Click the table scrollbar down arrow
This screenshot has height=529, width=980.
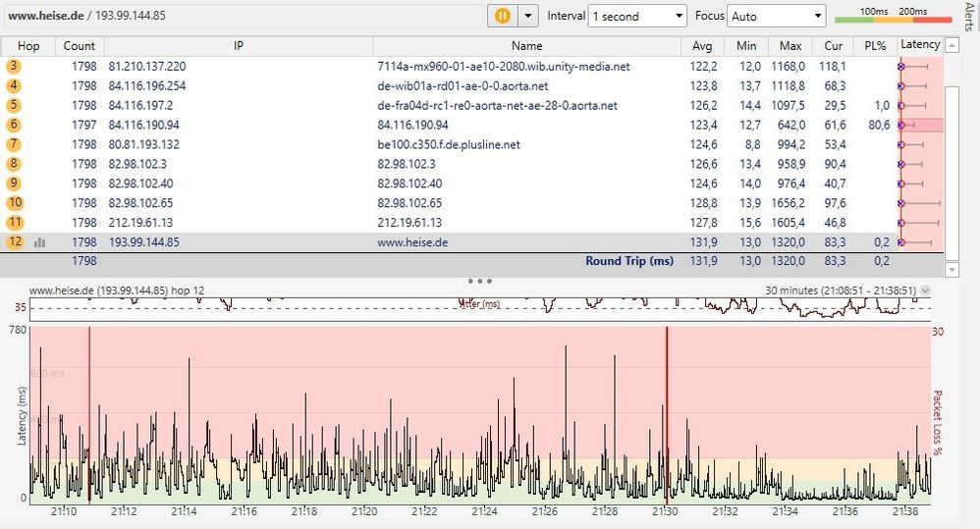tap(952, 270)
